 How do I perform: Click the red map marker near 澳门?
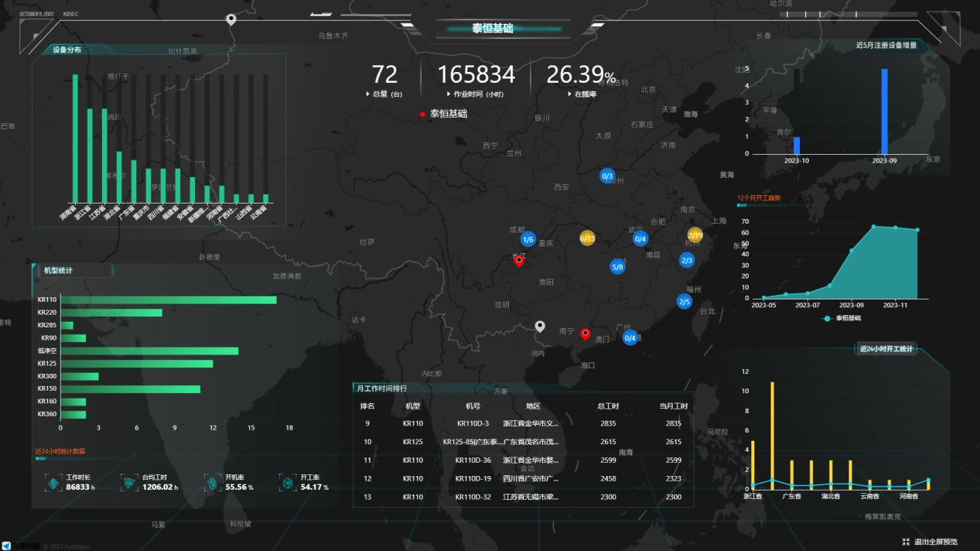pos(586,334)
